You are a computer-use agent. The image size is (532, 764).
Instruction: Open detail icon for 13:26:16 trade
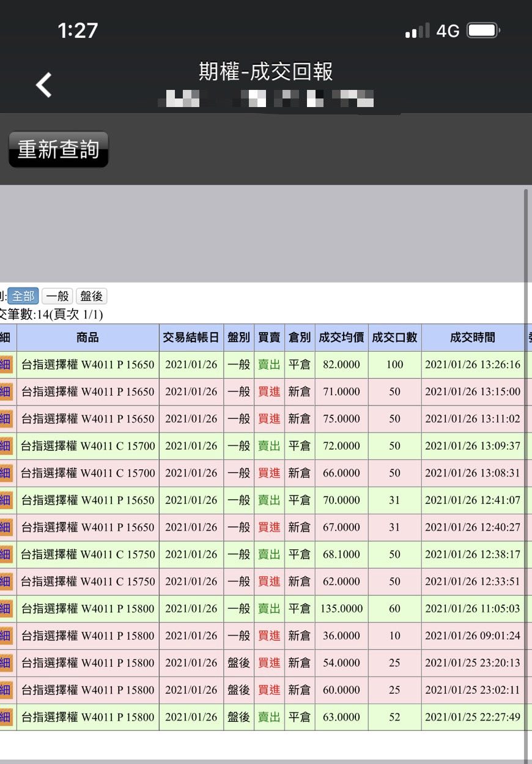click(6, 365)
